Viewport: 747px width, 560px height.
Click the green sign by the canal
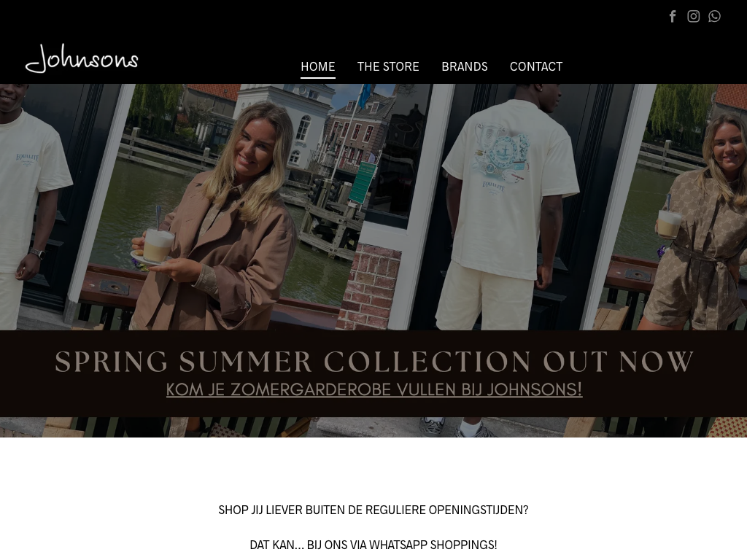[362, 182]
